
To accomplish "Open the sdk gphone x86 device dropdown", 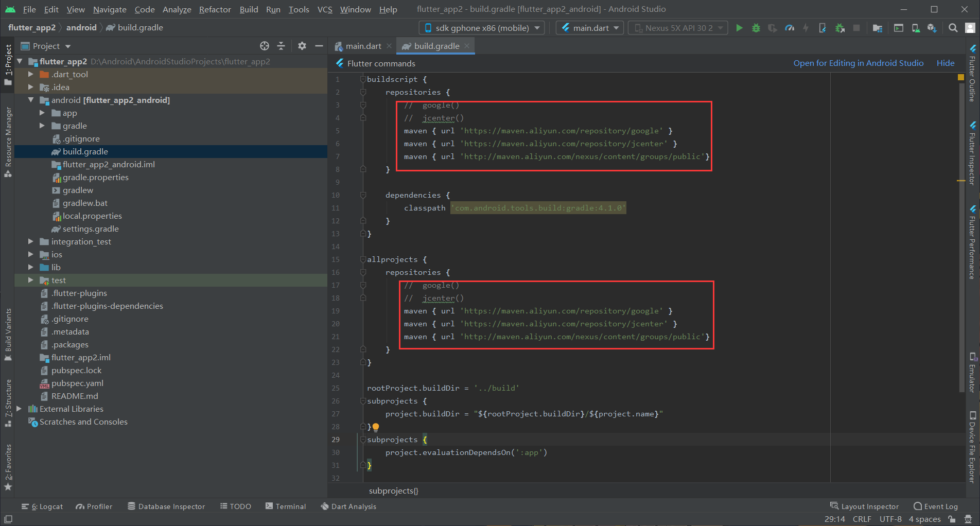I will click(481, 28).
